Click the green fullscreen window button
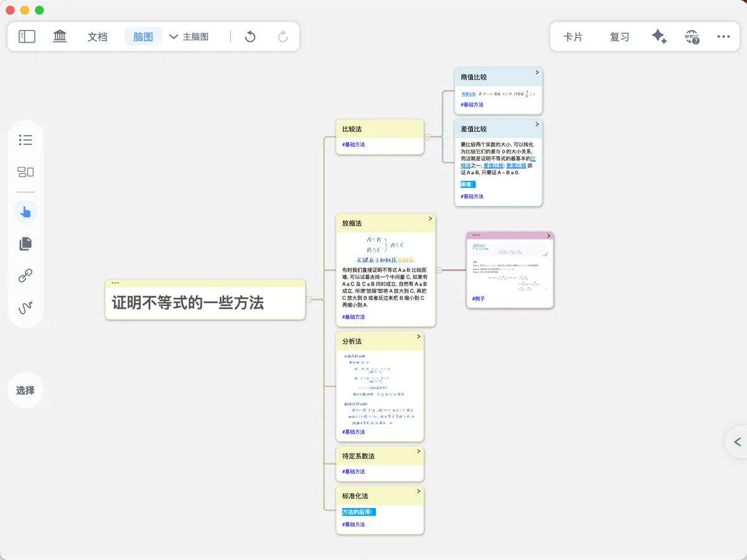Screen dimensions: 747x560 pos(39,10)
